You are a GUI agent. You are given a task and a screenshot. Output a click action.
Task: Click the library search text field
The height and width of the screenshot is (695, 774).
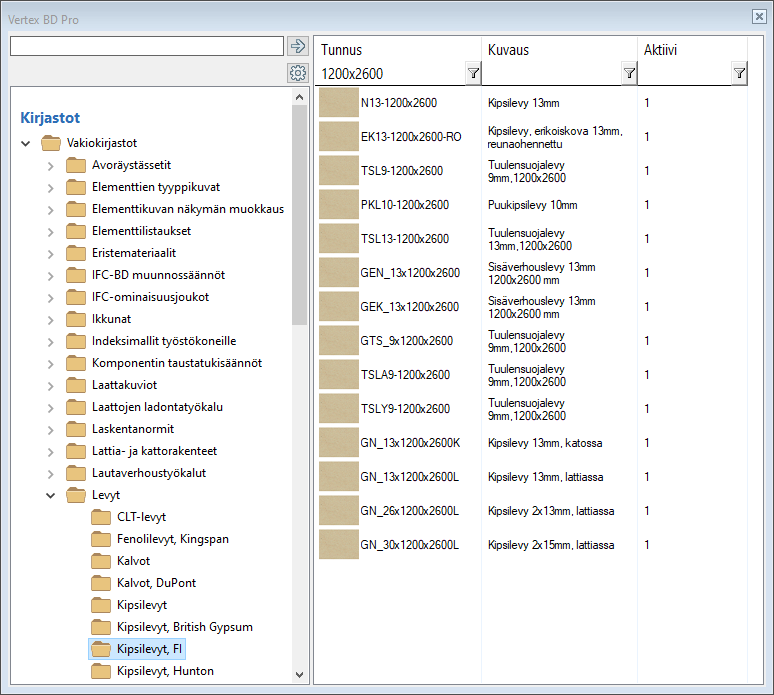147,46
